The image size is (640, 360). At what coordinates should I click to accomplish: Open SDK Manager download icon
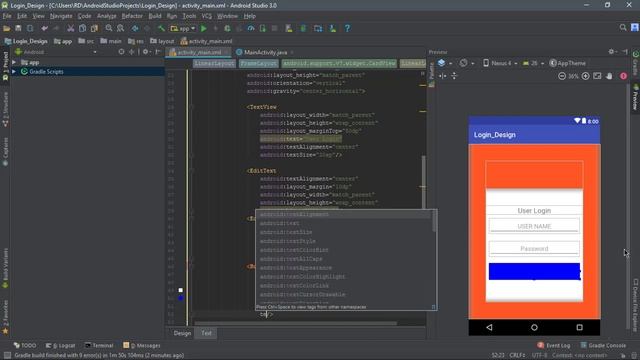pos(333,28)
